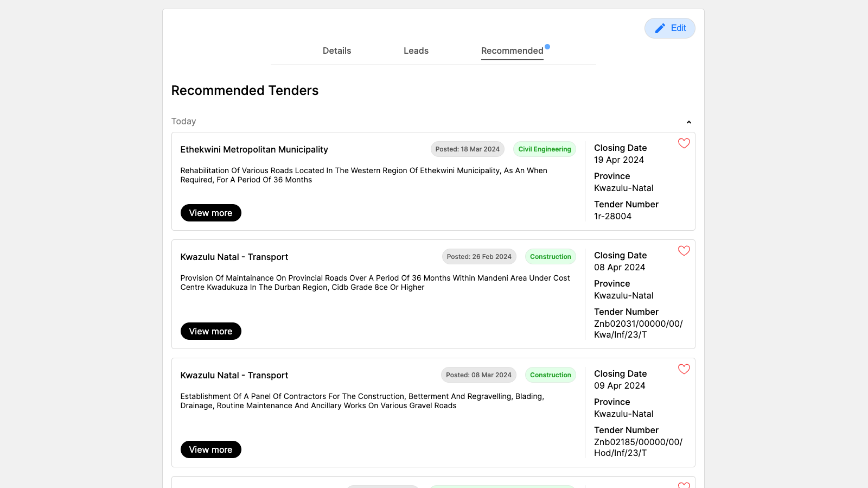868x488 pixels.
Task: Click the Edit button with pencil icon
Action: [670, 28]
